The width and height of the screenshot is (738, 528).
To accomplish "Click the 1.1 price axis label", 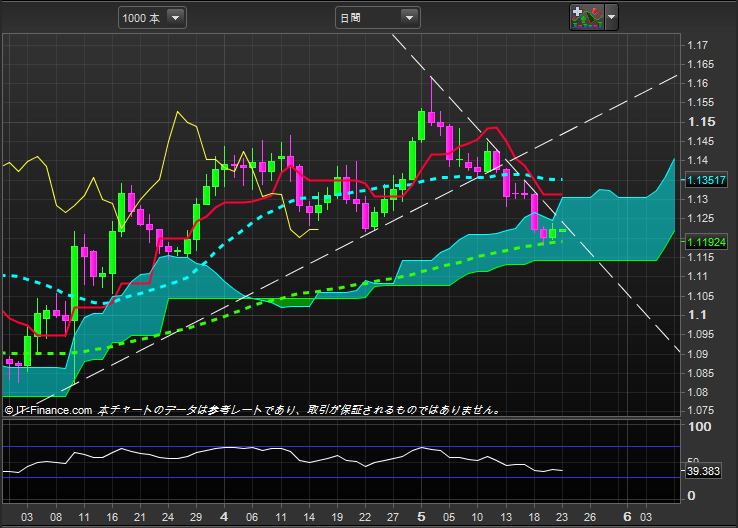I will (697, 315).
